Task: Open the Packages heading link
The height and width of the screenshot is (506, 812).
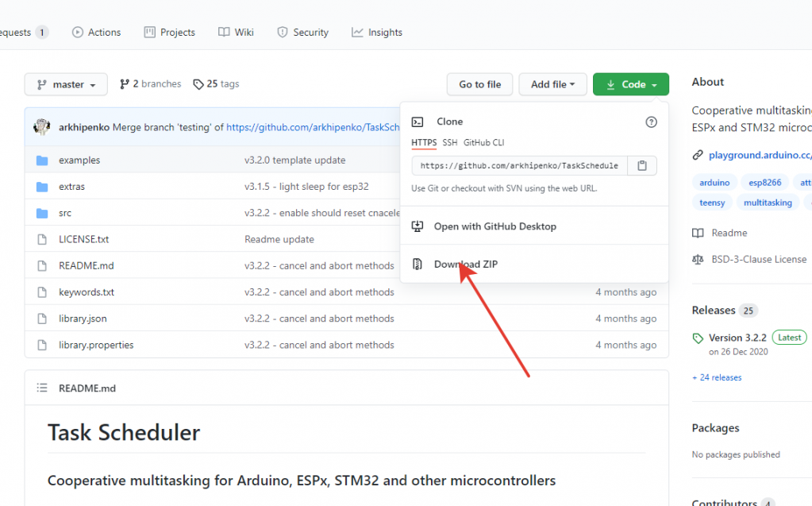Action: click(716, 428)
